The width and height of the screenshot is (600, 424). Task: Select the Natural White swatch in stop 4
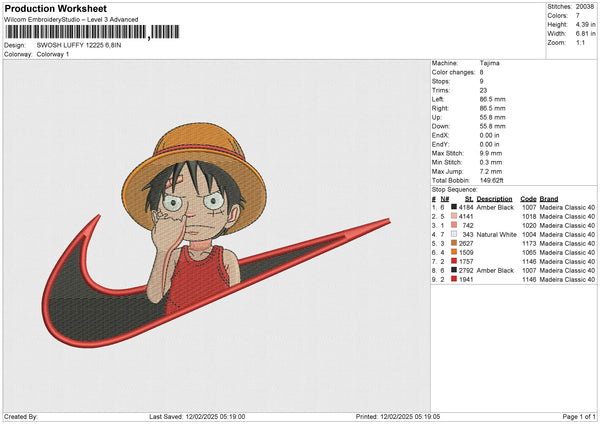point(454,234)
